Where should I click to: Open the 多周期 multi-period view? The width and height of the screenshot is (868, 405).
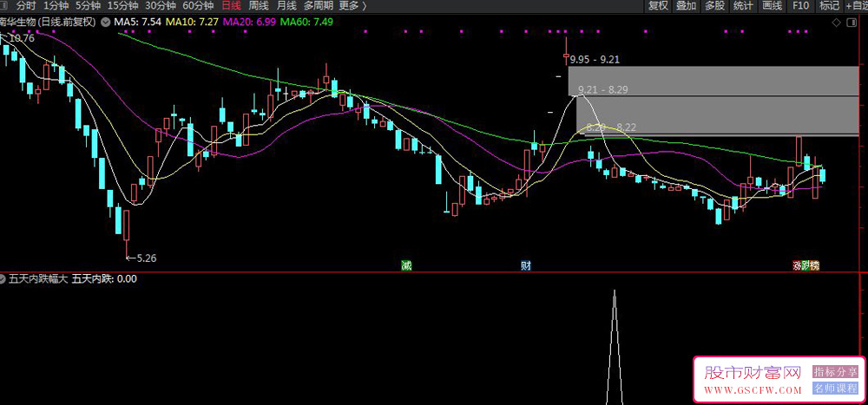click(317, 6)
